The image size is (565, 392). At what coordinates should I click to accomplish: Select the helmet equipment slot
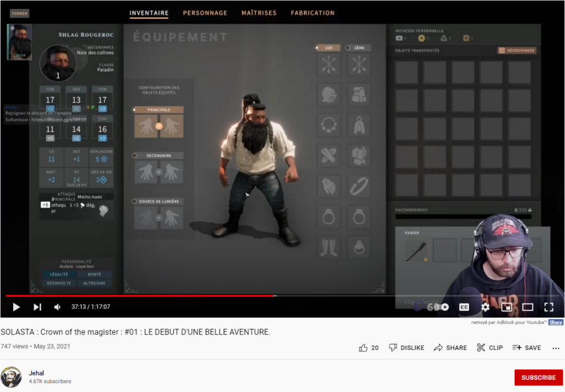click(329, 95)
